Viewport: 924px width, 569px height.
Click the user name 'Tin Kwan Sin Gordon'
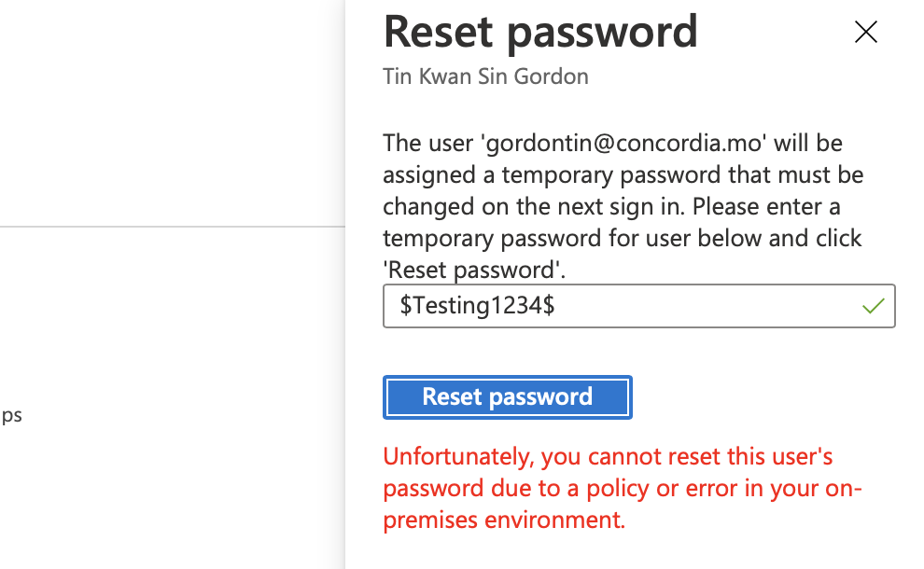pos(485,76)
